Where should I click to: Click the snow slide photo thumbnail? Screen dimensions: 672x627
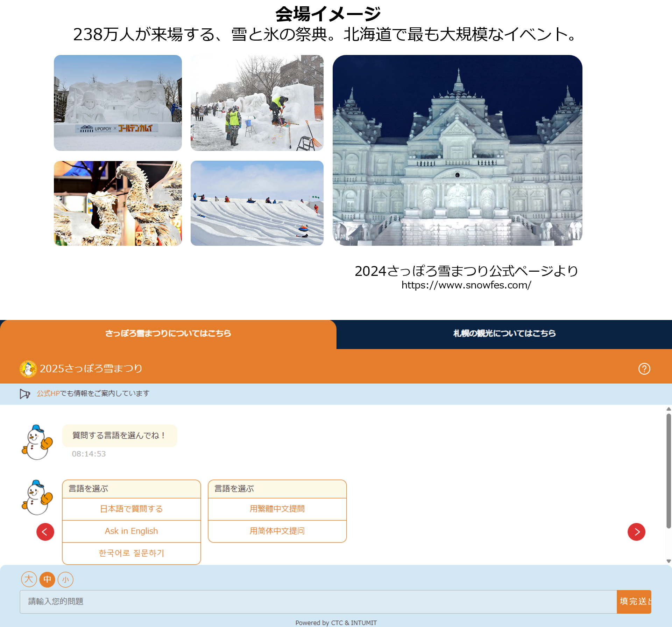point(257,203)
